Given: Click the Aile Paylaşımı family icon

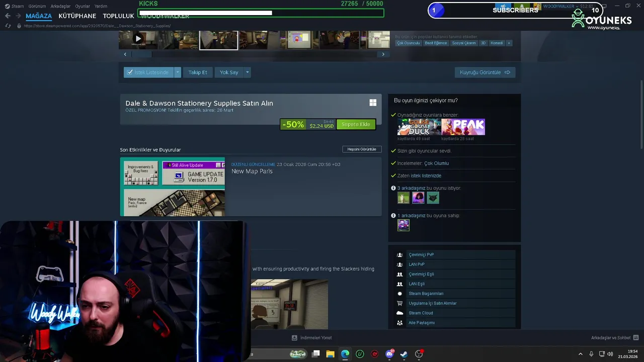Looking at the screenshot, I should click(x=399, y=323).
